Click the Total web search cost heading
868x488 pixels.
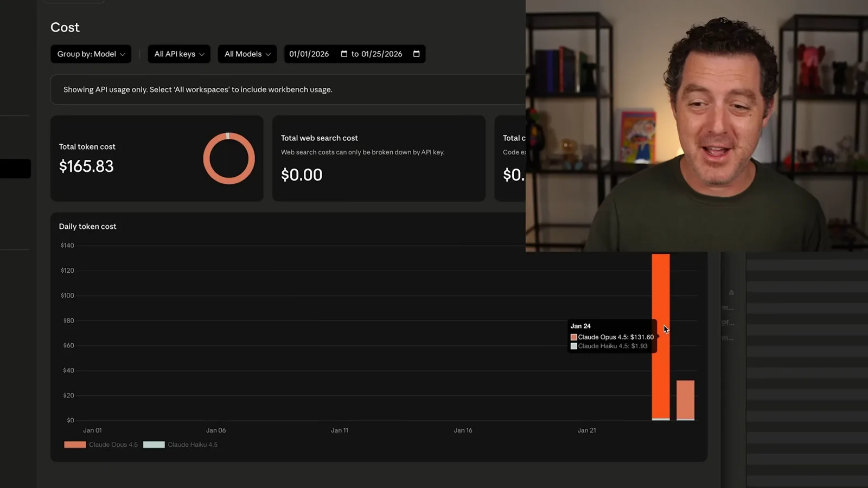320,138
